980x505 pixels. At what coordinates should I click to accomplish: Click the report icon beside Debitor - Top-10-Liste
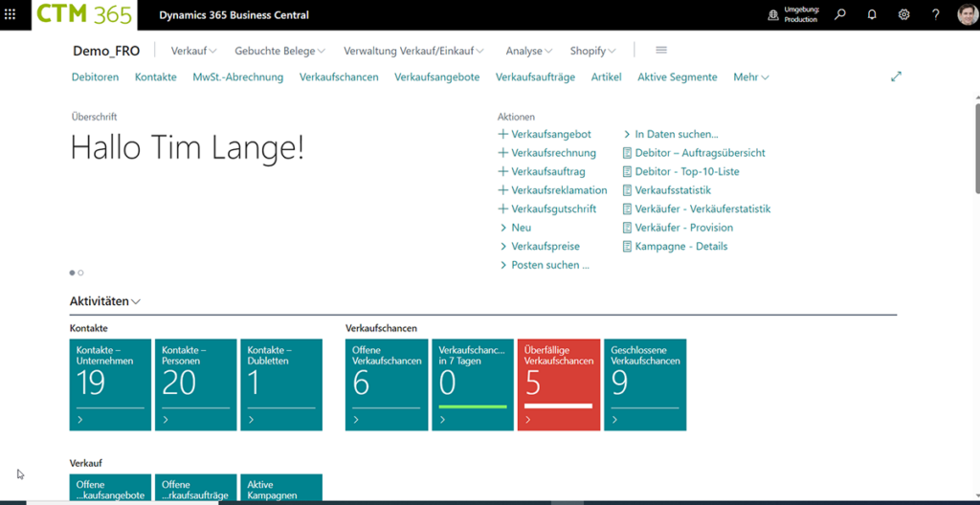(x=627, y=171)
